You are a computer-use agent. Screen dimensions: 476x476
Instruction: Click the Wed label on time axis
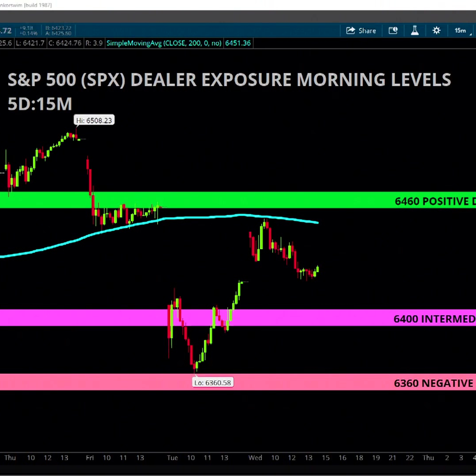coord(255,458)
